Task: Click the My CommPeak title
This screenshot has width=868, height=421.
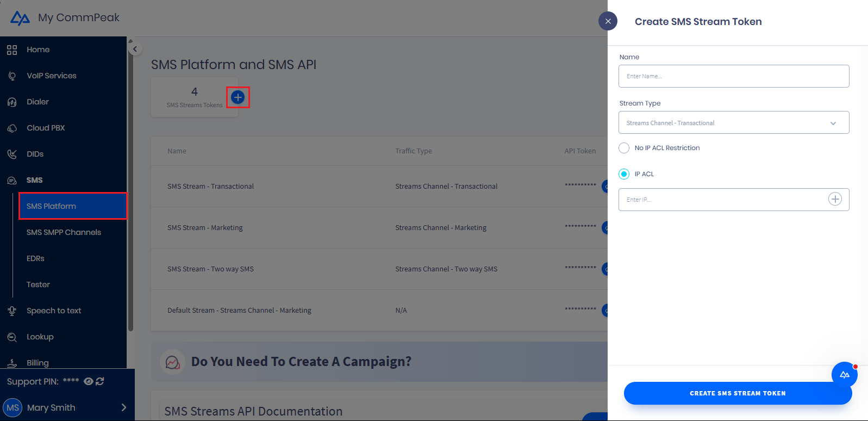Action: 79,18
